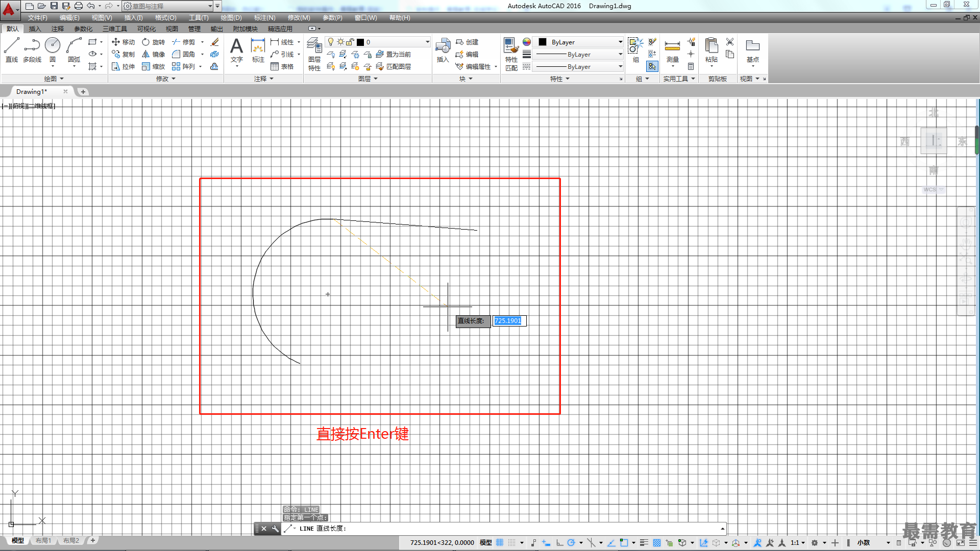Switch to the 插入 ribbon tab

point(35,29)
